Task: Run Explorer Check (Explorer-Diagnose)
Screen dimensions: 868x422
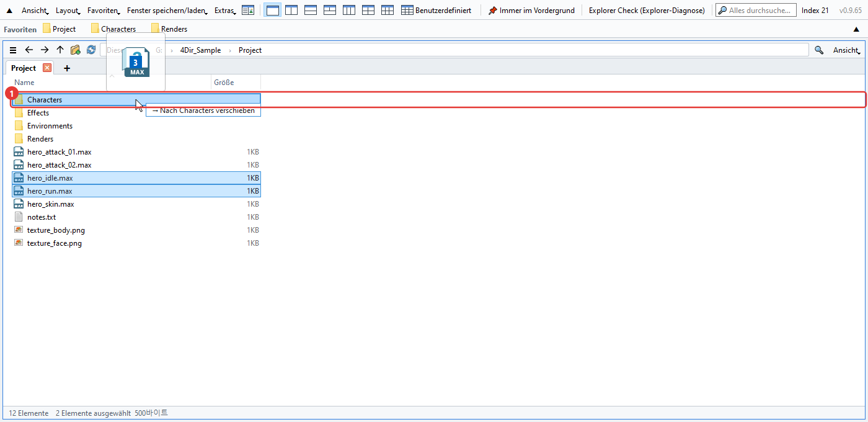Action: tap(647, 11)
